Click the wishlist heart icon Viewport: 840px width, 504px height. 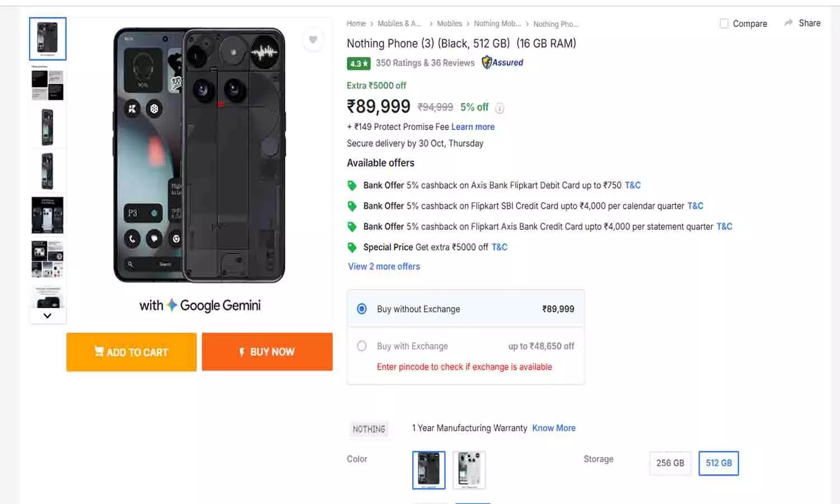point(313,40)
